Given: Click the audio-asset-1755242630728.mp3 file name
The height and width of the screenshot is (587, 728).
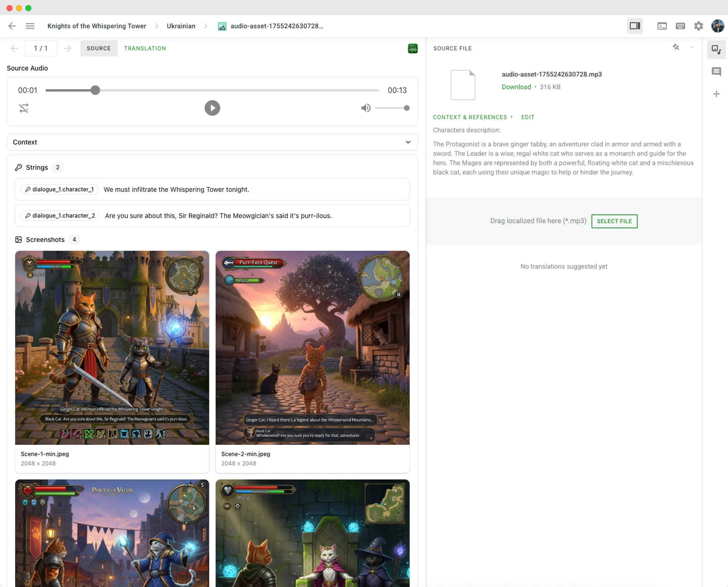Looking at the screenshot, I should pos(552,74).
